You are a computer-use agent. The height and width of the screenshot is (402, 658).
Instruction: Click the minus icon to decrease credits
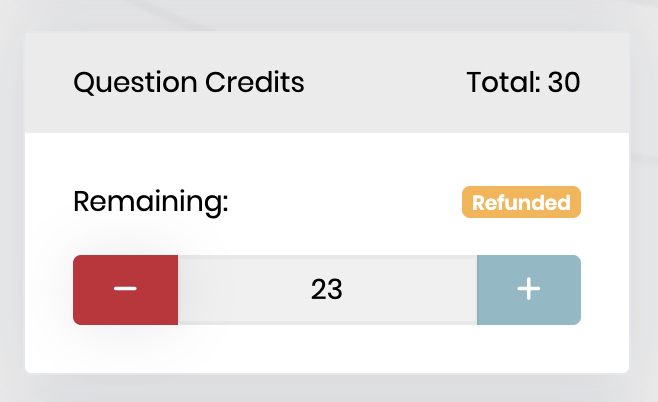125,290
